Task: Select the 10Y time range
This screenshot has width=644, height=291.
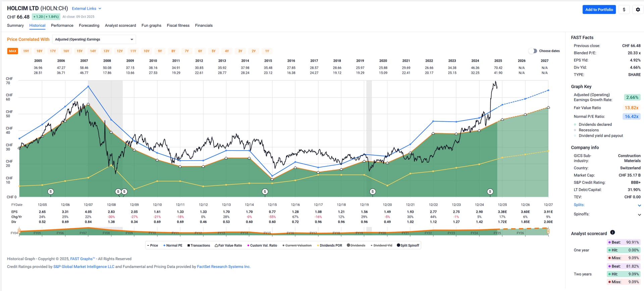Action: 147,51
